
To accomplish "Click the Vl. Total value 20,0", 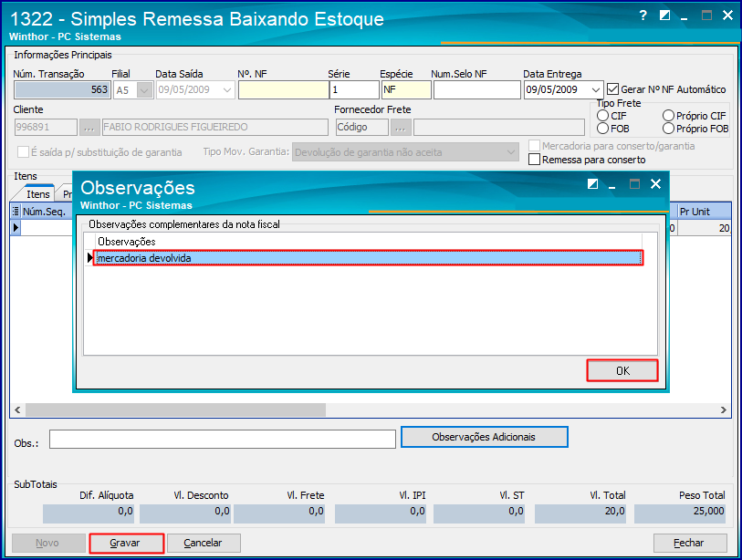I will (580, 512).
